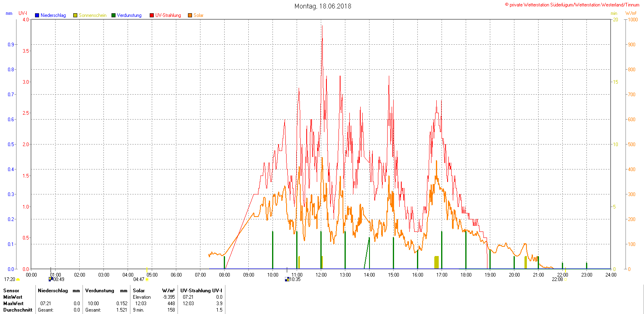Viewport: 644px width, 314px height.
Task: Click the 00:00 tick label on the time axis
Action: pyautogui.click(x=31, y=275)
